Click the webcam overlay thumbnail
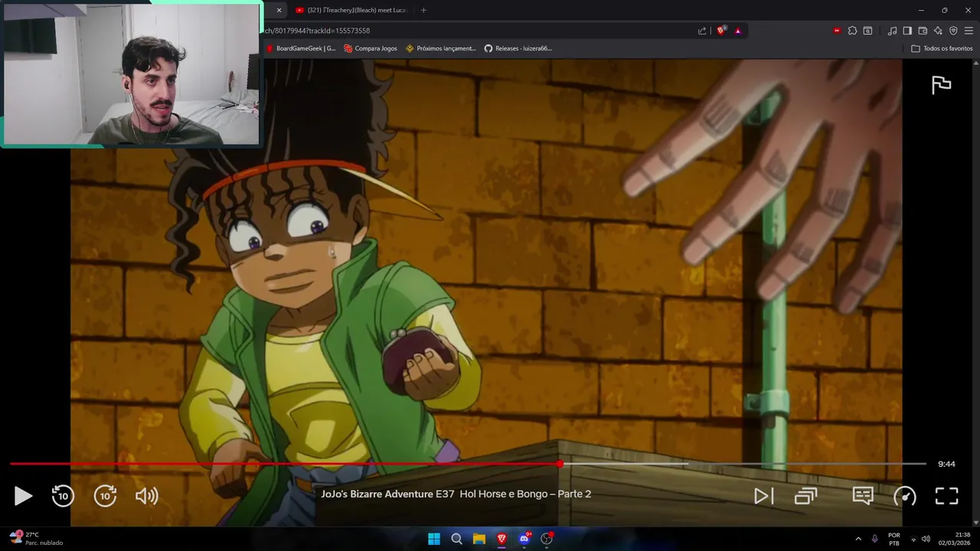Image resolution: width=980 pixels, height=551 pixels. click(x=131, y=74)
